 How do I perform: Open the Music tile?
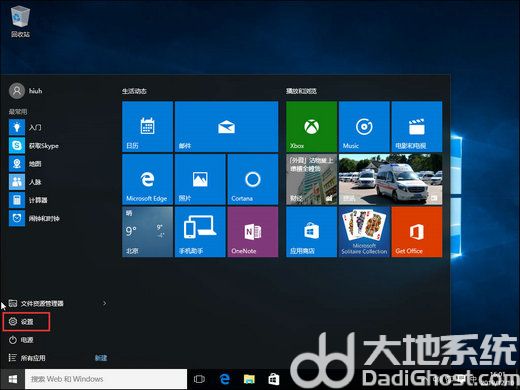[x=364, y=127]
